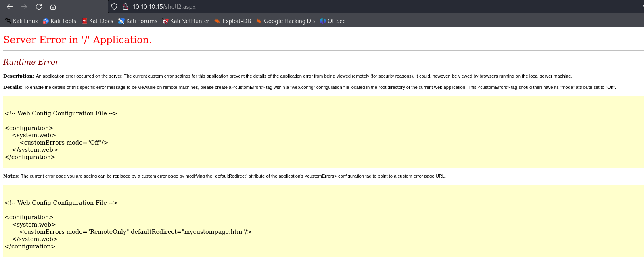Viewport: 644px width, 275px height.
Task: Click the Runtime Error subheading
Action: (x=31, y=62)
